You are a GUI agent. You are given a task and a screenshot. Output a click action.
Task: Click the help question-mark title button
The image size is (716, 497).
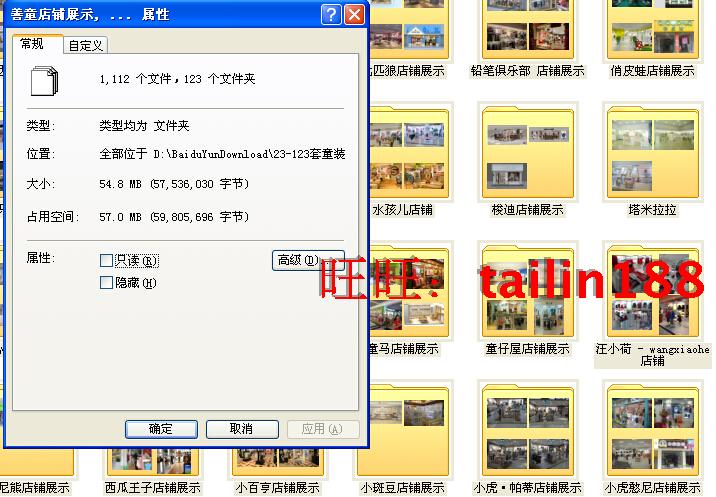coord(331,14)
